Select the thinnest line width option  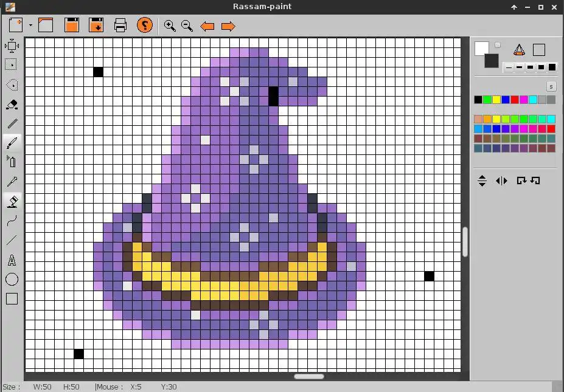509,67
